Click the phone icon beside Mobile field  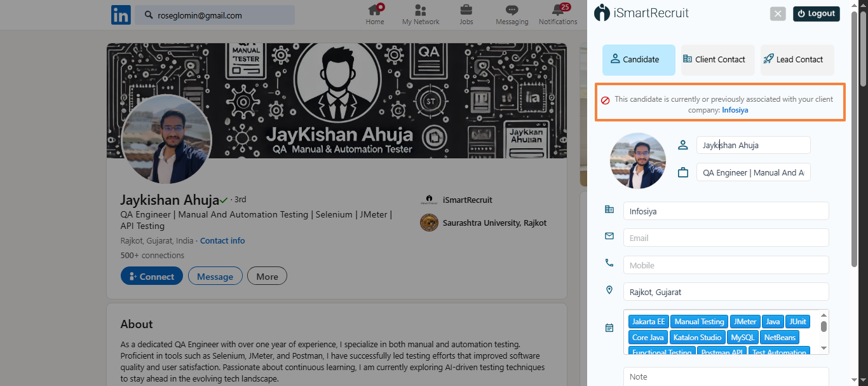[609, 263]
